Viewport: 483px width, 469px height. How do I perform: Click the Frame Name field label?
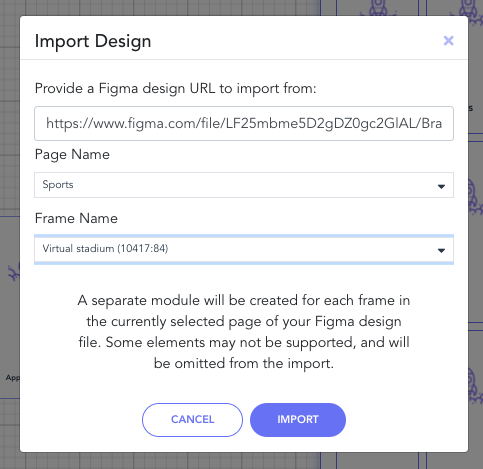coord(76,218)
